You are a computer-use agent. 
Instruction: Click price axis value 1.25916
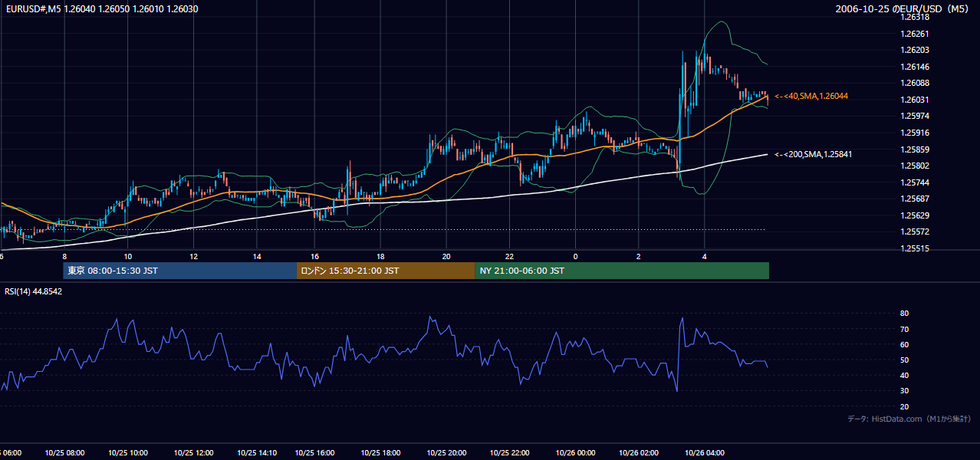click(915, 133)
